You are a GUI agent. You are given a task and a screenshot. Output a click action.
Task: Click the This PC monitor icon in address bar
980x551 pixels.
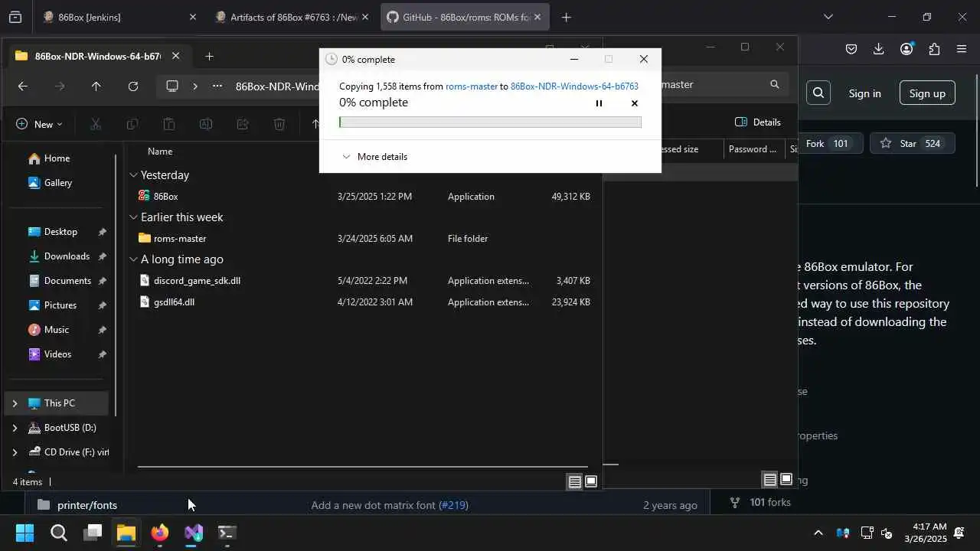click(172, 86)
